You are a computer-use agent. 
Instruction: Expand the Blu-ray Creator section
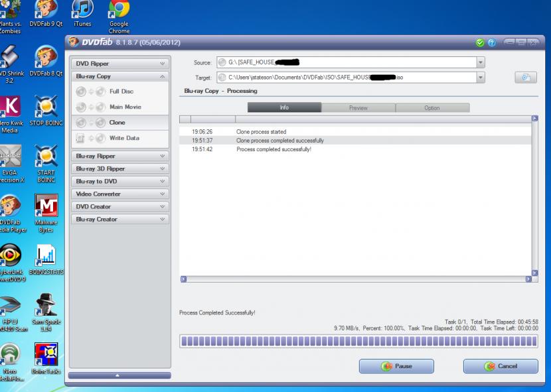click(x=120, y=219)
